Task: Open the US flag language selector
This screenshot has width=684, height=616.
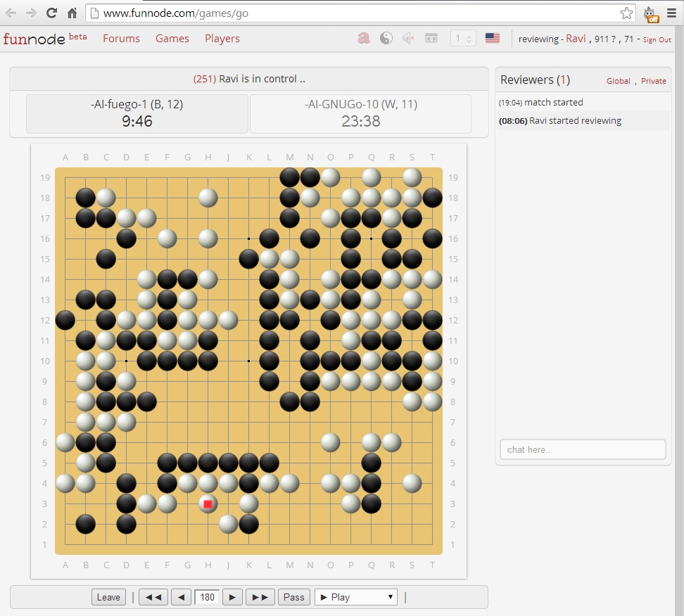Action: coord(493,39)
